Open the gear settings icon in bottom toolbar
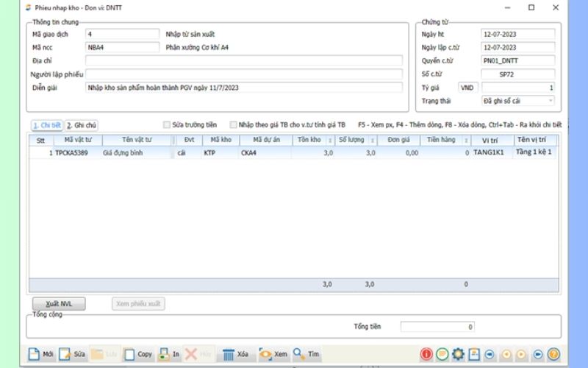588x368 pixels. (x=458, y=354)
